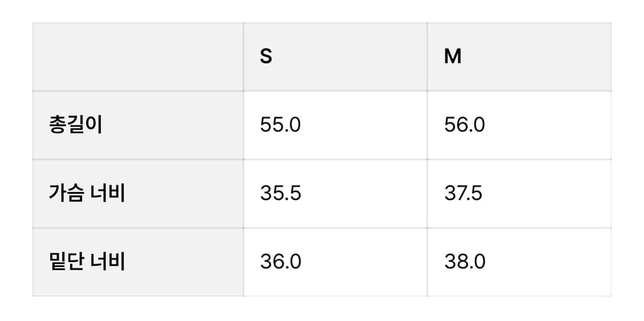Click the 밑단 너비 row label cell
This screenshot has width=644, height=321.
tap(138, 262)
